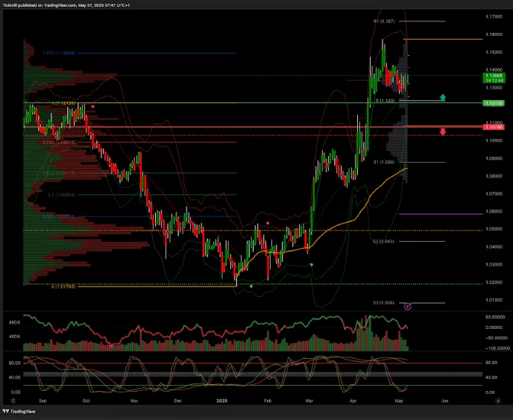Select the green 1.12138 price level label
This screenshot has width=513, height=420.
coord(493,103)
